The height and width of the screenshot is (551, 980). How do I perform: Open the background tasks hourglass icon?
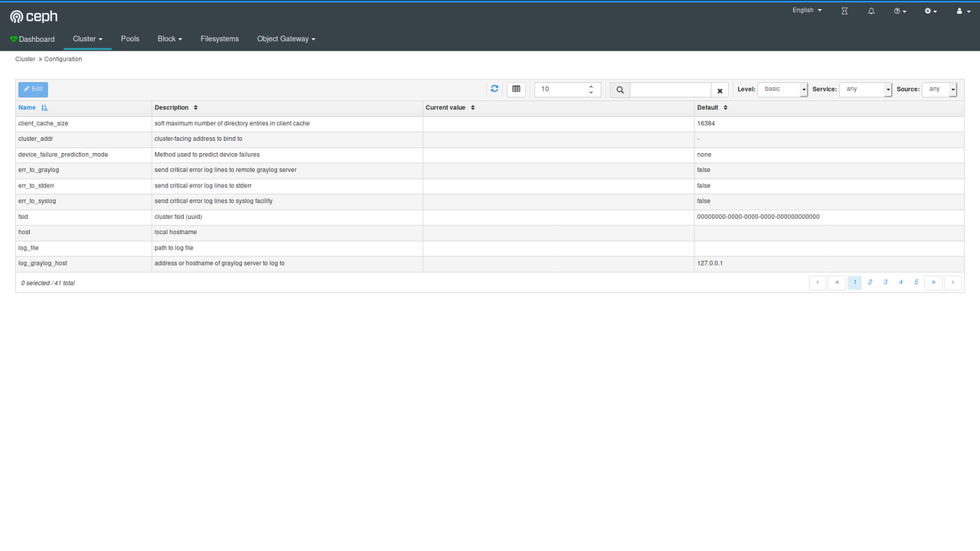tap(844, 11)
